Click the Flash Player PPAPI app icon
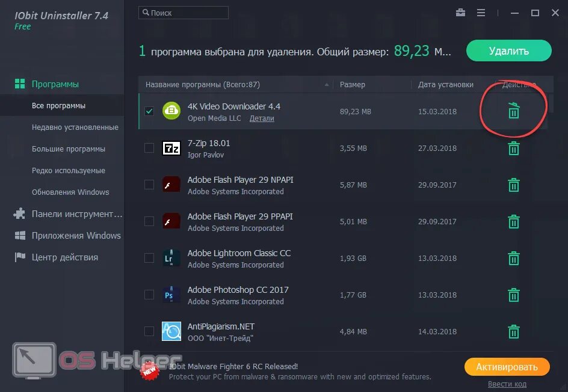This screenshot has width=568, height=392. (x=171, y=221)
